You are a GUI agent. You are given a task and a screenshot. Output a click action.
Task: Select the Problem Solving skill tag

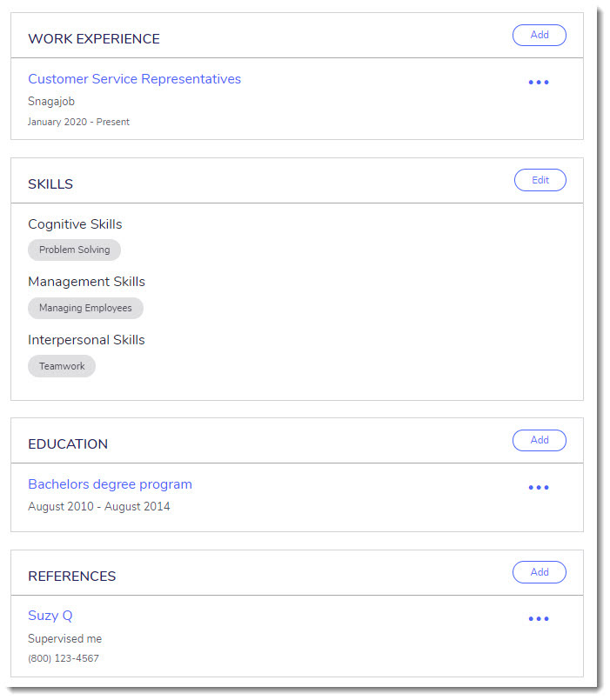(x=74, y=250)
